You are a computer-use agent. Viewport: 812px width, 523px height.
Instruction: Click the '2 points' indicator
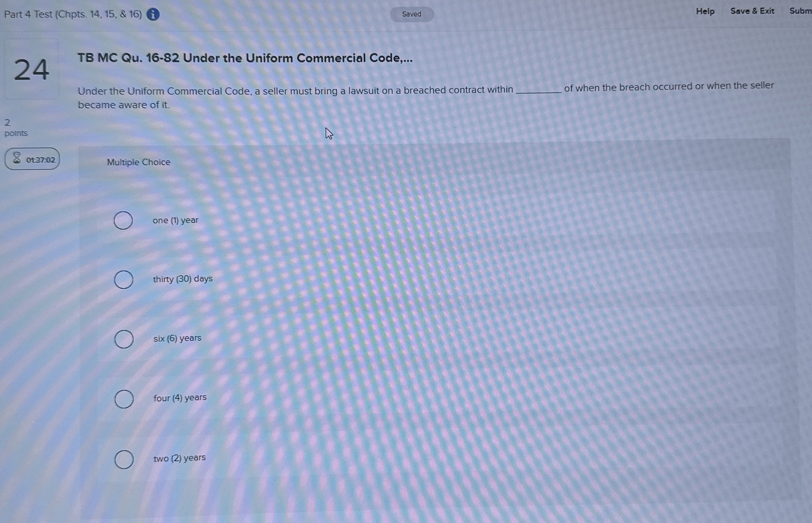click(16, 128)
